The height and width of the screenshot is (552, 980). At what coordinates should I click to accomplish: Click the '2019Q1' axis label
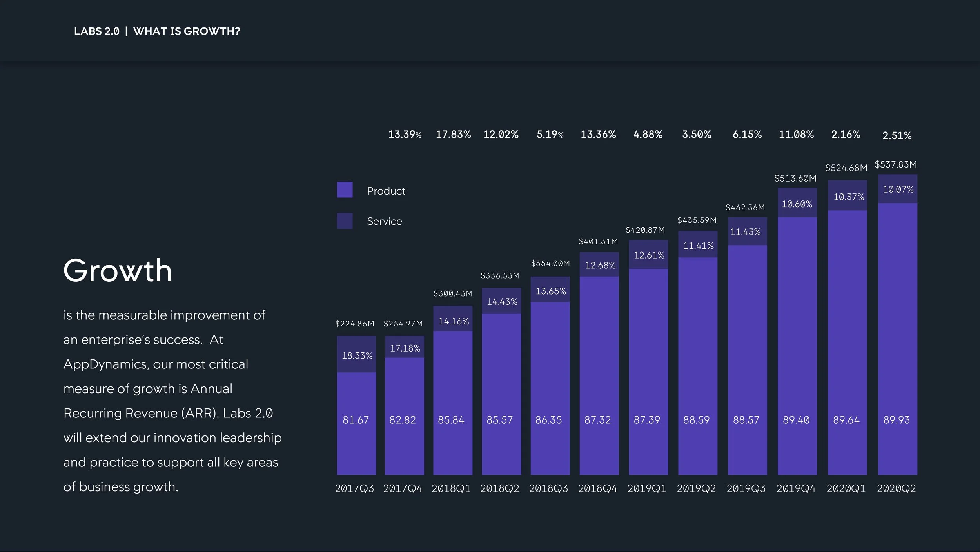(647, 488)
